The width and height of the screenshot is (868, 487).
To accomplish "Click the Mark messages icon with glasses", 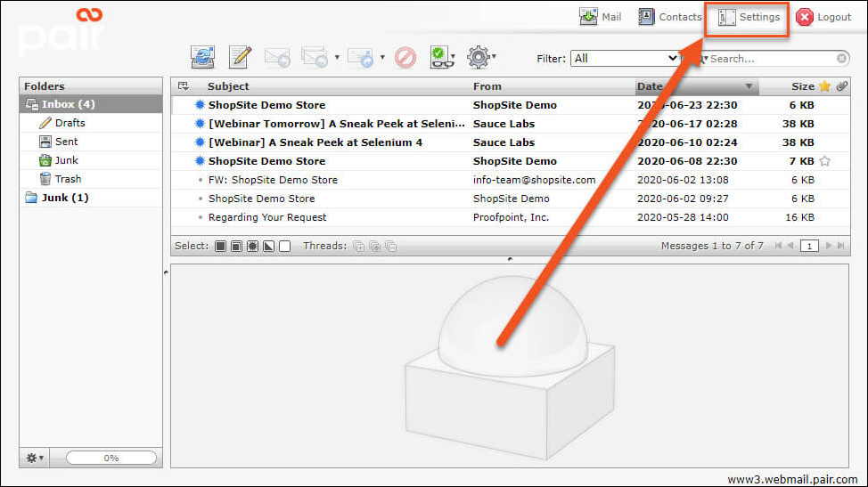I will (x=440, y=57).
